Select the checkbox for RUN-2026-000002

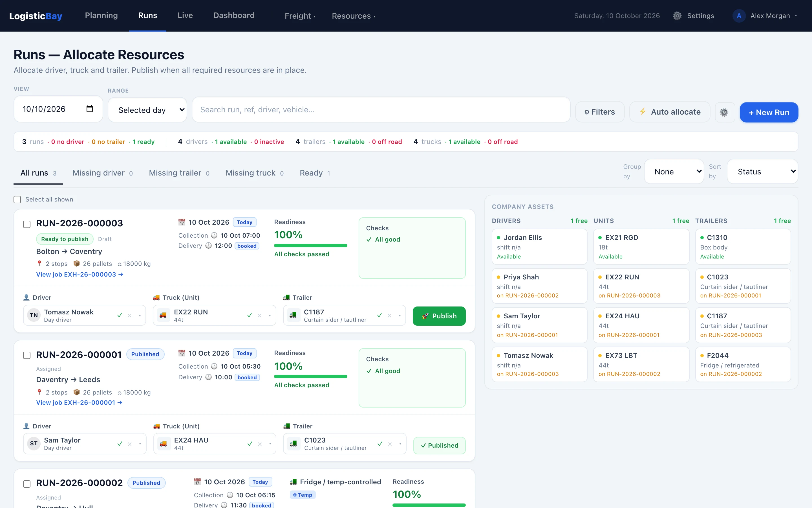pyautogui.click(x=27, y=484)
